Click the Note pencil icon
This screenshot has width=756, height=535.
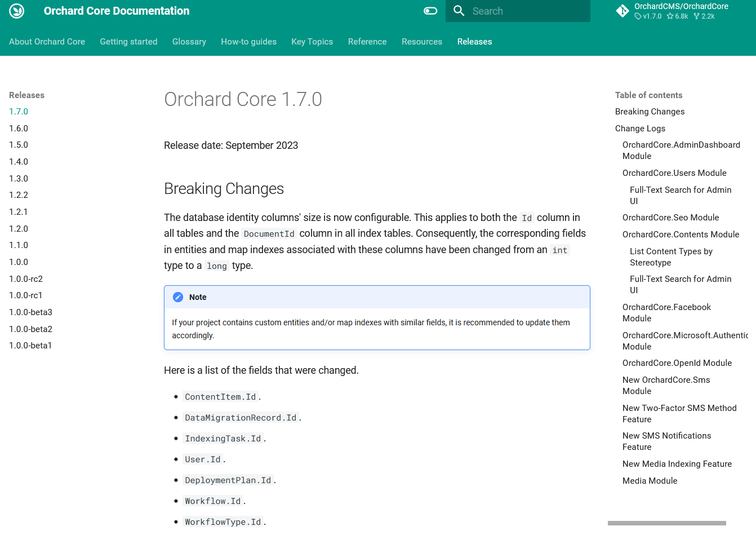pyautogui.click(x=178, y=297)
